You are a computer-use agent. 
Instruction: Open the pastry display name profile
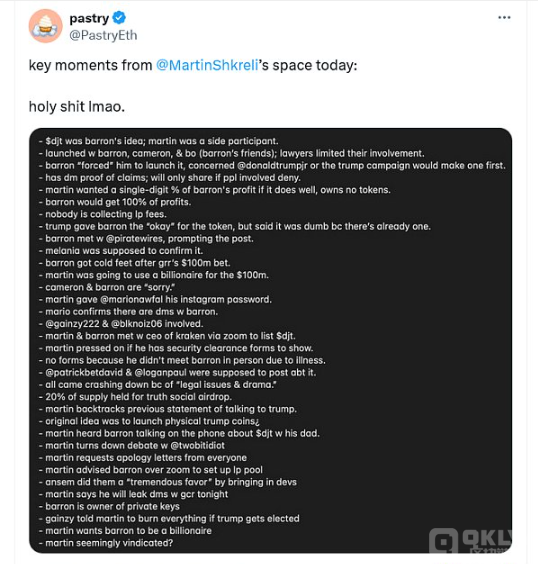[x=89, y=18]
